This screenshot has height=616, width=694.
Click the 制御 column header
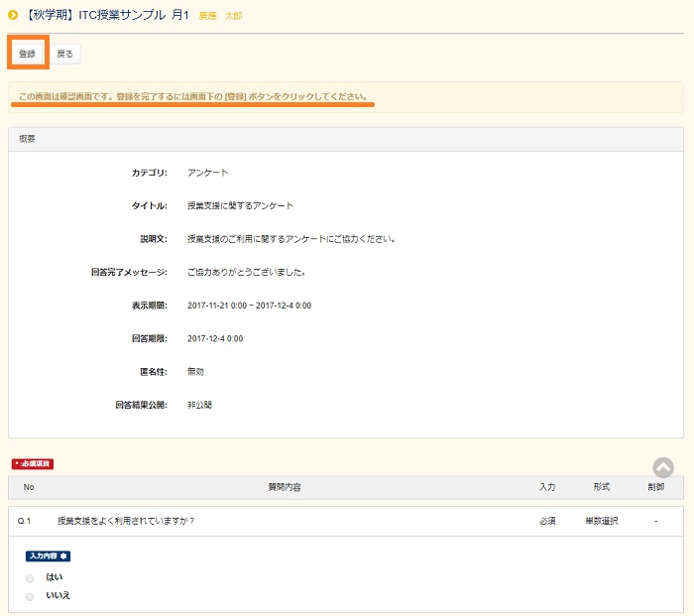pos(655,487)
